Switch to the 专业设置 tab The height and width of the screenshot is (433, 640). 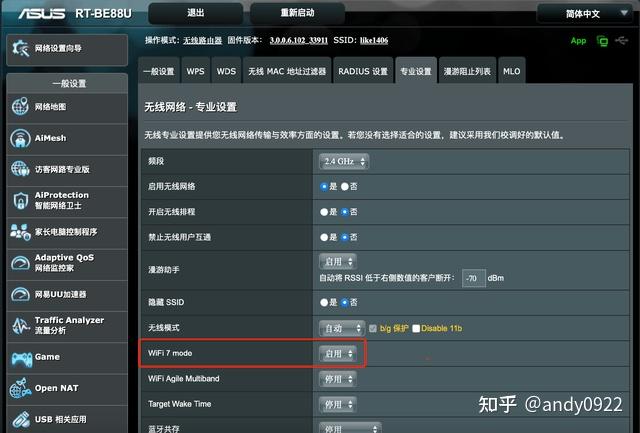coord(416,71)
